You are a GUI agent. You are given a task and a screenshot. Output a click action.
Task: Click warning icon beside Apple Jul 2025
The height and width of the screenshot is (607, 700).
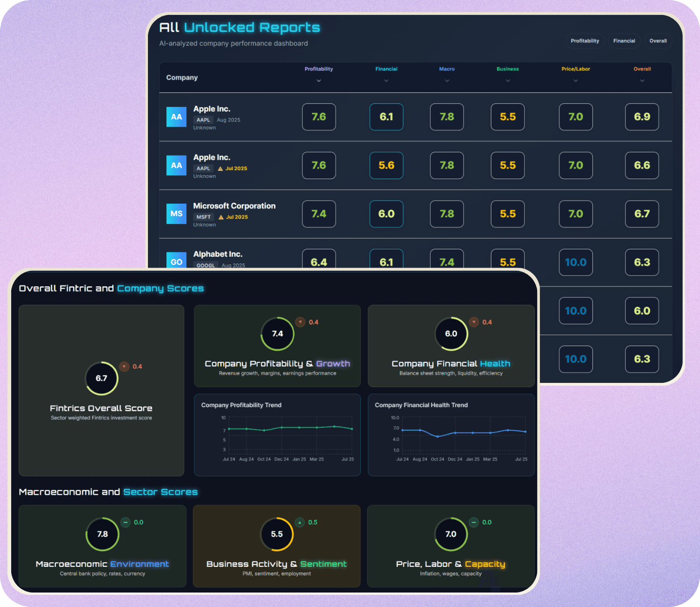[221, 169]
